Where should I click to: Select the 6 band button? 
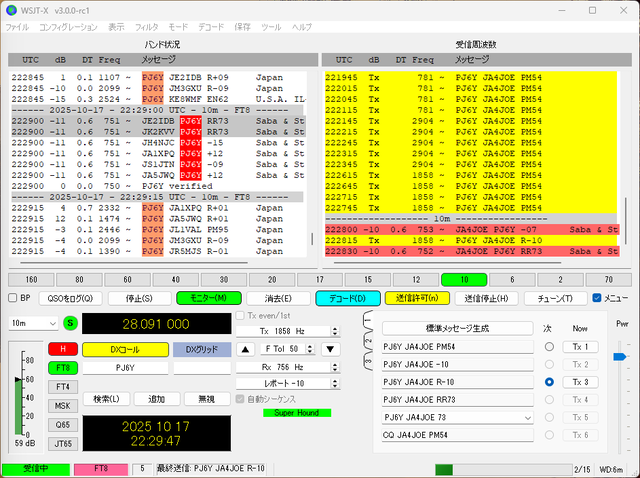512,280
